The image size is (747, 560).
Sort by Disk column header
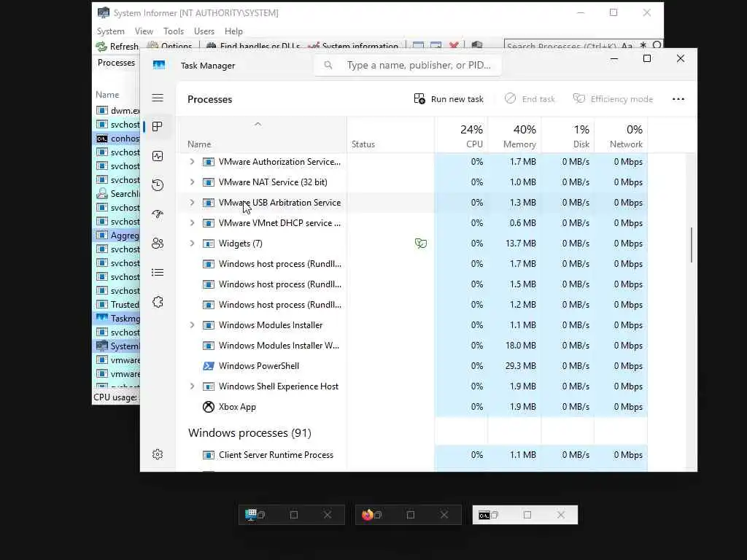[568, 136]
